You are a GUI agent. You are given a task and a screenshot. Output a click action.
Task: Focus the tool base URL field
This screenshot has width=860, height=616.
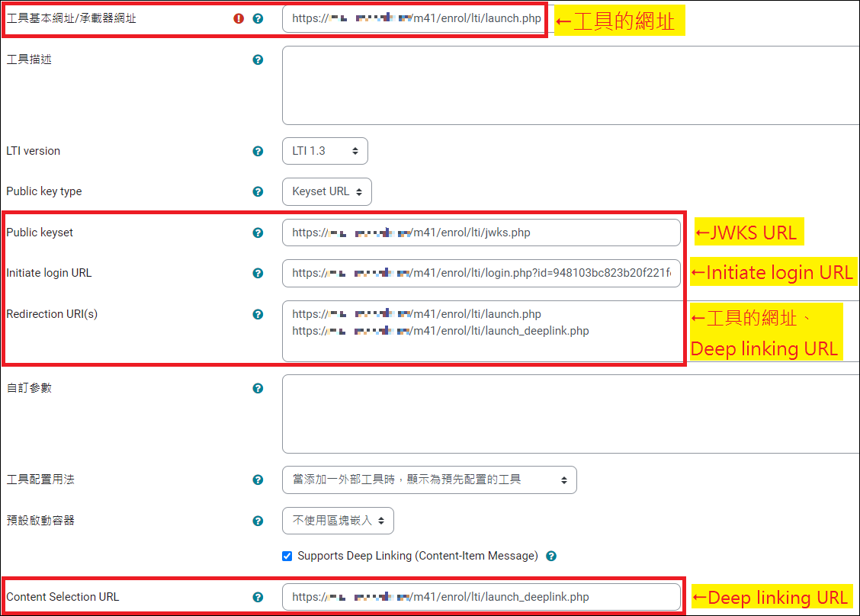point(414,18)
